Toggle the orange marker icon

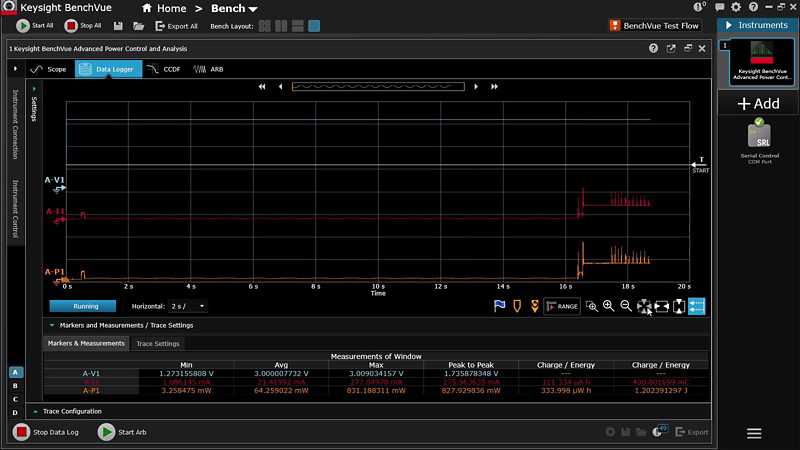click(x=517, y=306)
